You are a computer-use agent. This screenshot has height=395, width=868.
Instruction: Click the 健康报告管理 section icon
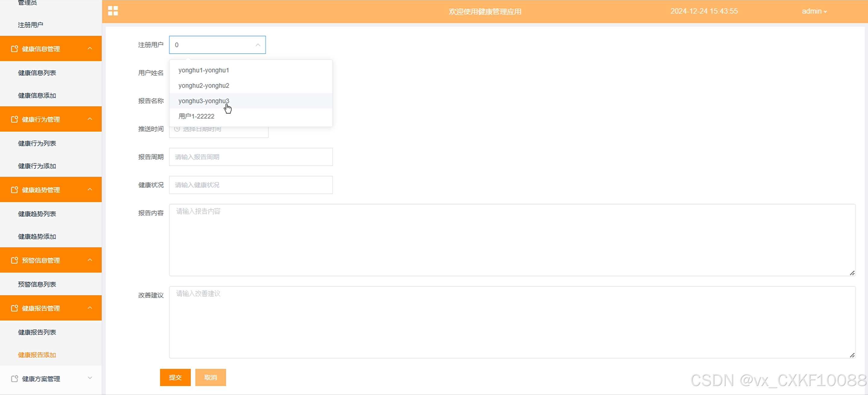click(x=14, y=308)
